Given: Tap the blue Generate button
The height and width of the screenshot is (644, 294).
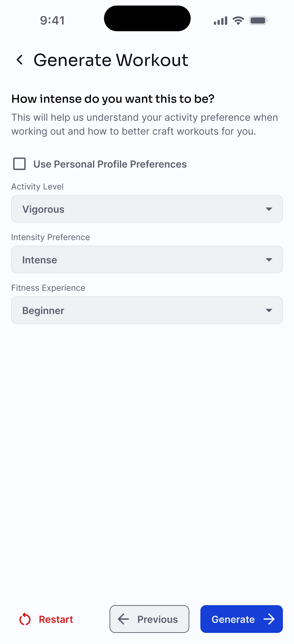Looking at the screenshot, I should [x=241, y=619].
